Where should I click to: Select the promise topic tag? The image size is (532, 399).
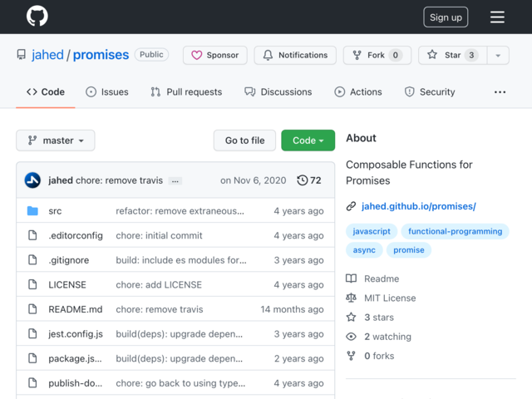point(409,250)
